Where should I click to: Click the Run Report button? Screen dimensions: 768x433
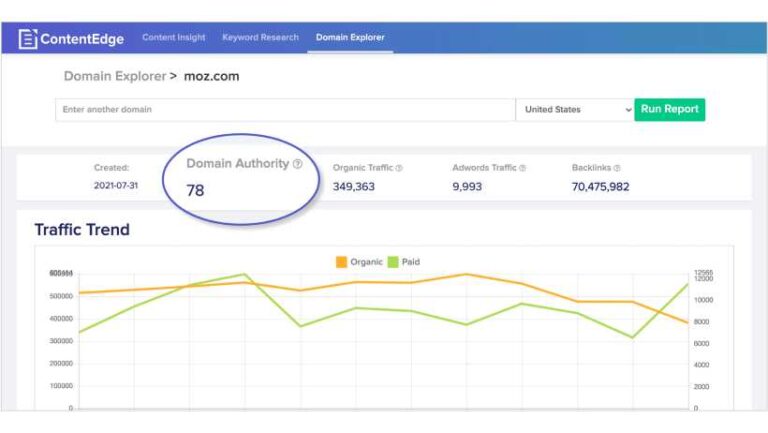pos(670,109)
